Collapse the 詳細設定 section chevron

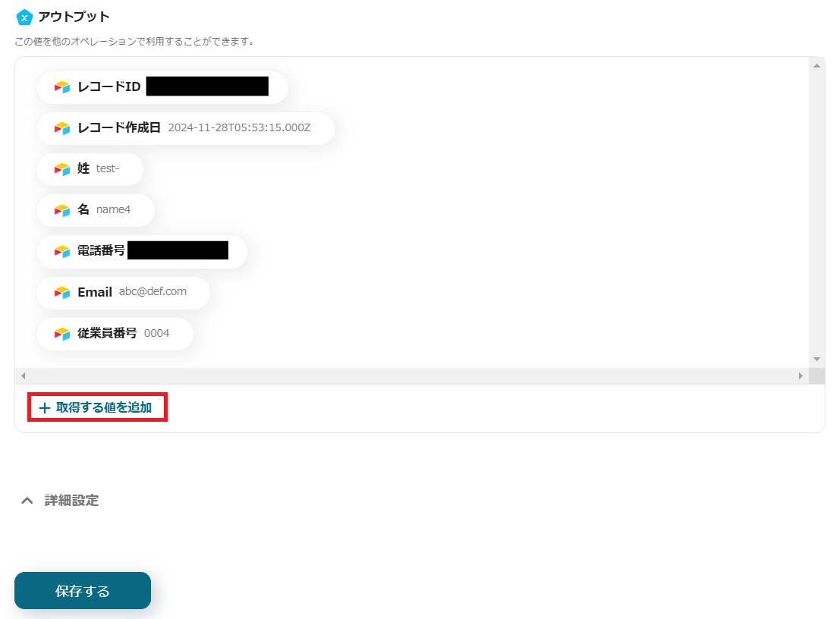27,501
